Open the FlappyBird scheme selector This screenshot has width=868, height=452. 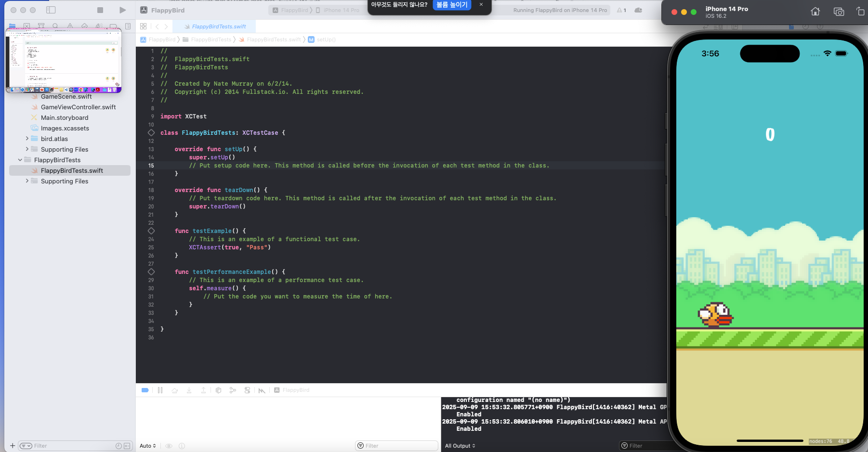pyautogui.click(x=290, y=10)
